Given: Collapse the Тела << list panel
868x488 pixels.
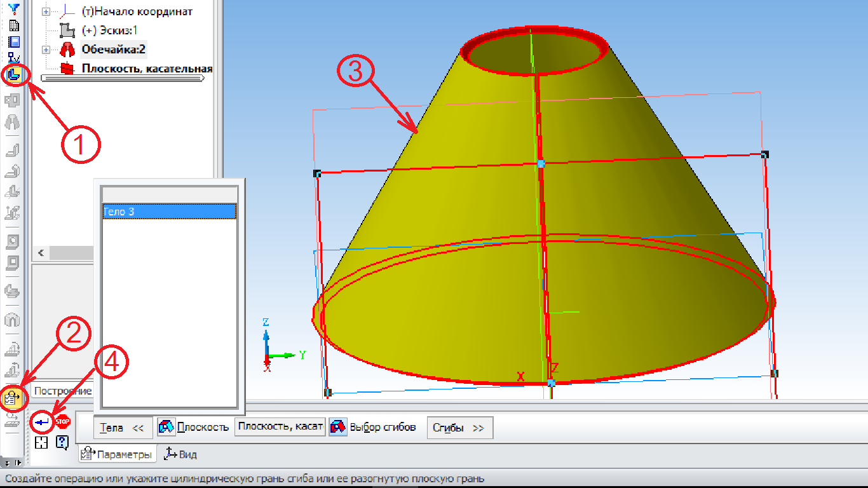Looking at the screenshot, I should tap(123, 428).
